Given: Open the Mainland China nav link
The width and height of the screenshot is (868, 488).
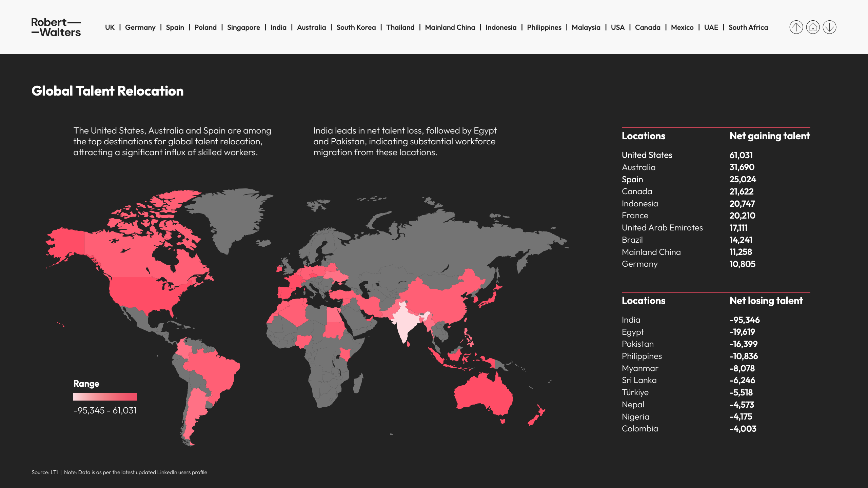Looking at the screenshot, I should point(450,27).
